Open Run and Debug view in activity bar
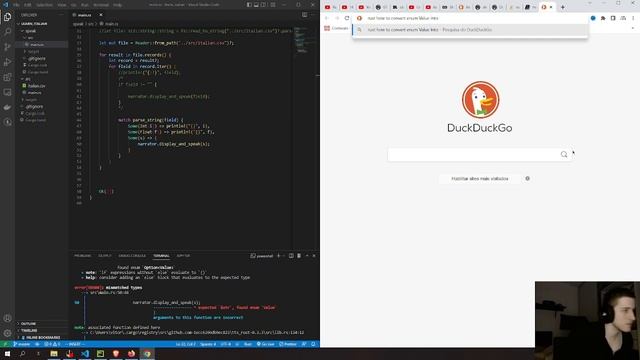 [7, 62]
